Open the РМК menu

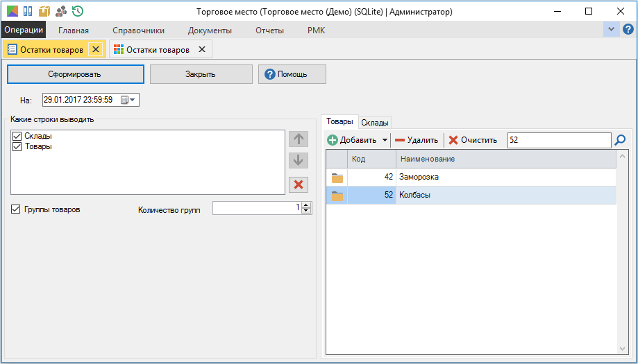pyautogui.click(x=317, y=31)
